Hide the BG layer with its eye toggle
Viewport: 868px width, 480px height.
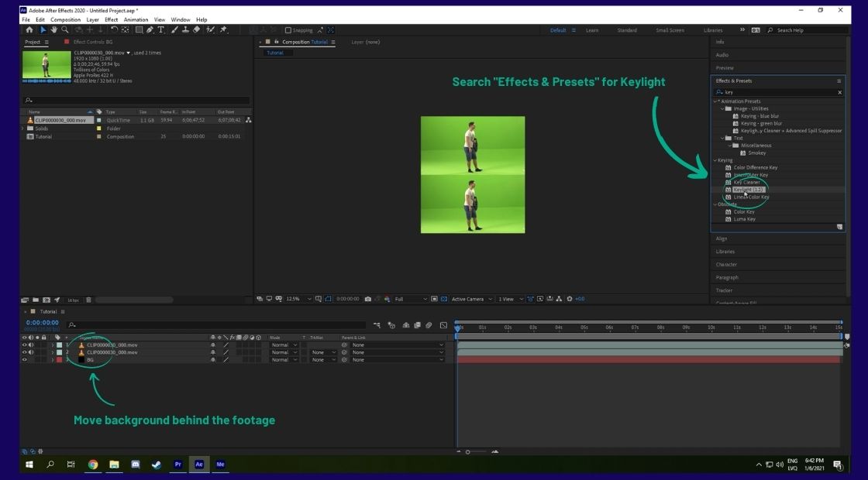pyautogui.click(x=24, y=359)
